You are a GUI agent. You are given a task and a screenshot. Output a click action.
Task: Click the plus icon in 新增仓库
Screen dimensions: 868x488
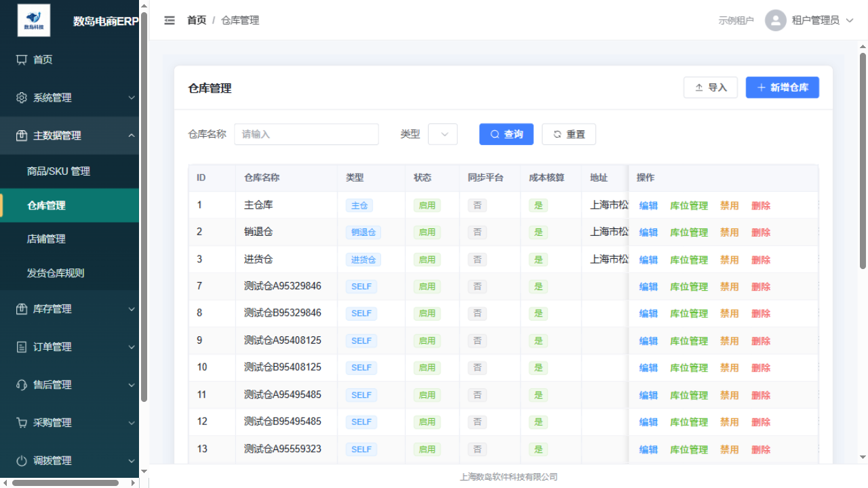coord(762,87)
